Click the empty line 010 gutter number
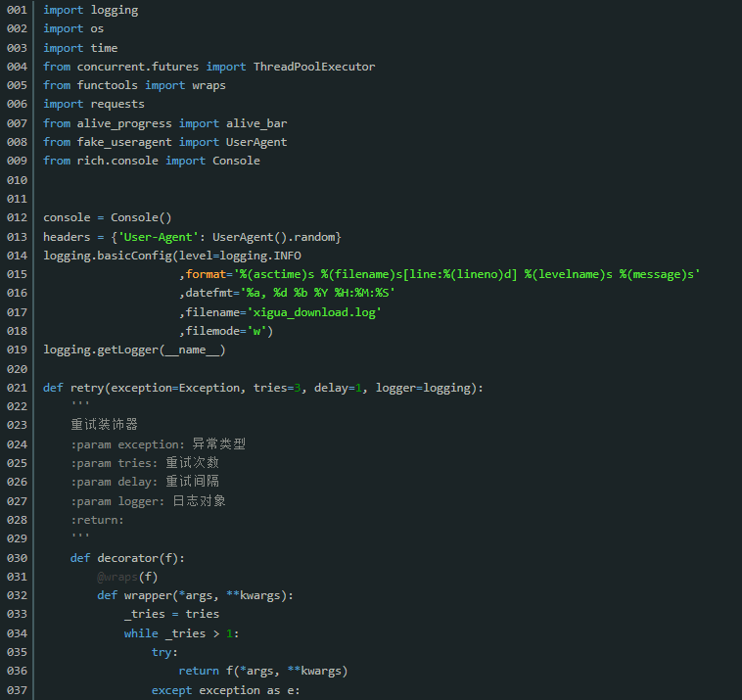Image resolution: width=742 pixels, height=700 pixels. [17, 180]
